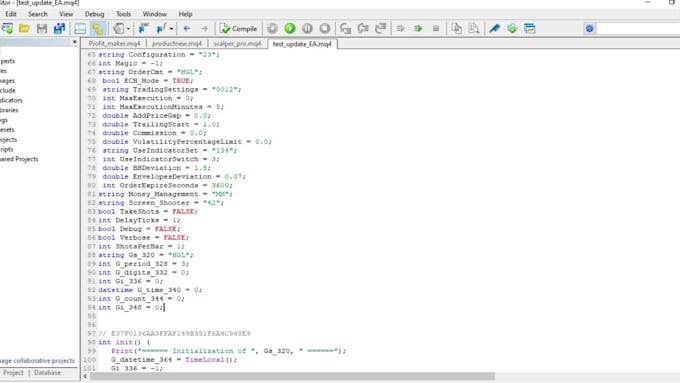Click the blue pen marker icon
Image resolution: width=680 pixels, height=383 pixels.
pos(494,29)
